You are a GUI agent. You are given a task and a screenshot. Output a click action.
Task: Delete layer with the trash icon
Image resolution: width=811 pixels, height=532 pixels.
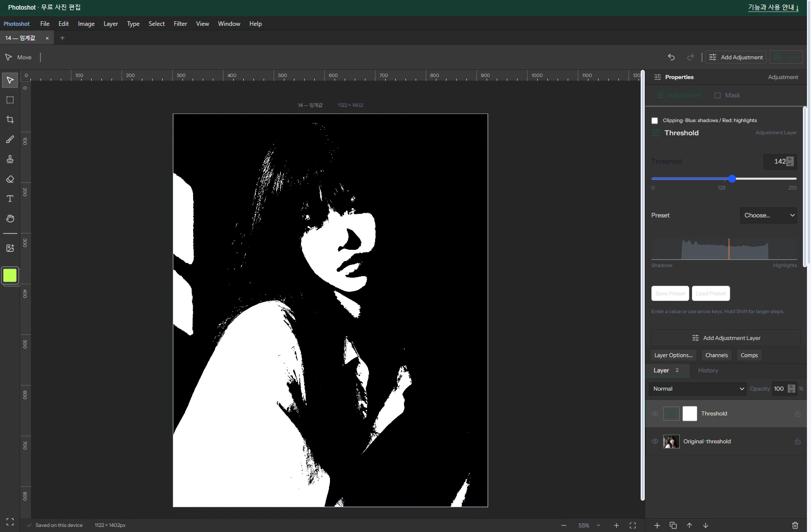point(795,525)
